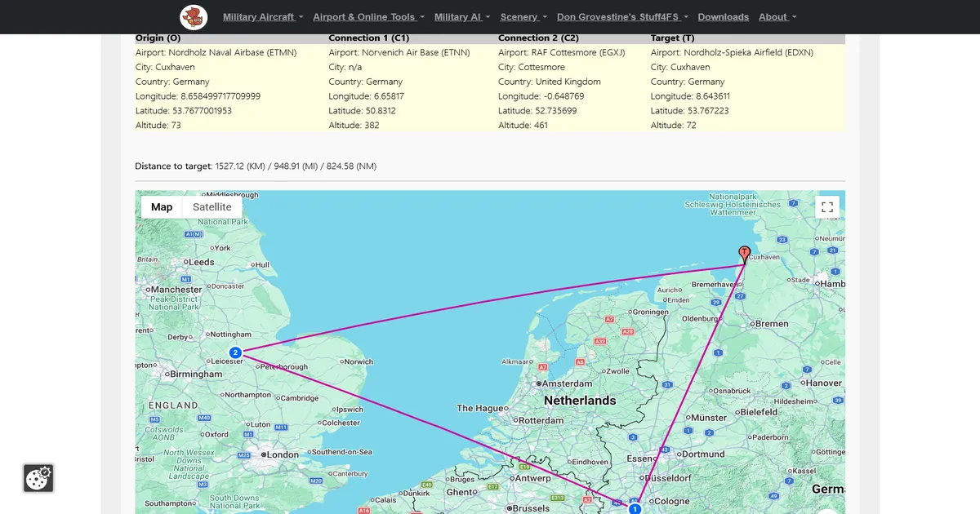This screenshot has width=980, height=514.
Task: Expand the Airport & Online Tools dropdown
Action: [x=369, y=17]
